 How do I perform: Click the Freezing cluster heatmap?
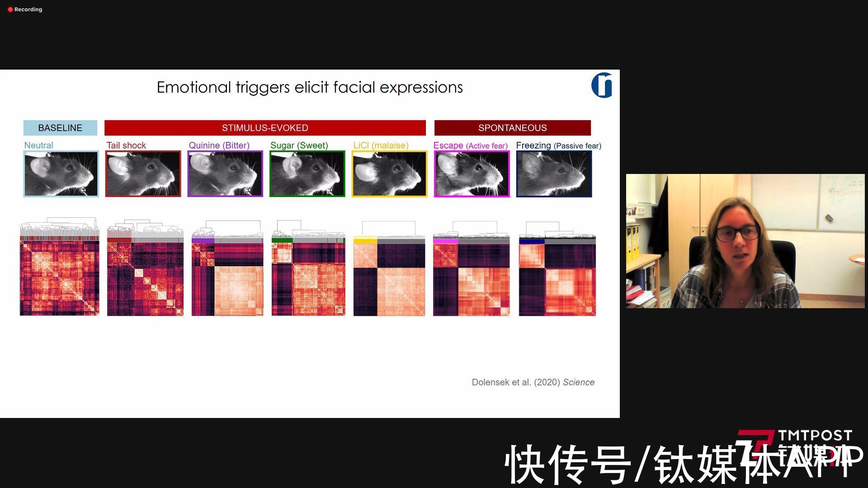pyautogui.click(x=557, y=279)
